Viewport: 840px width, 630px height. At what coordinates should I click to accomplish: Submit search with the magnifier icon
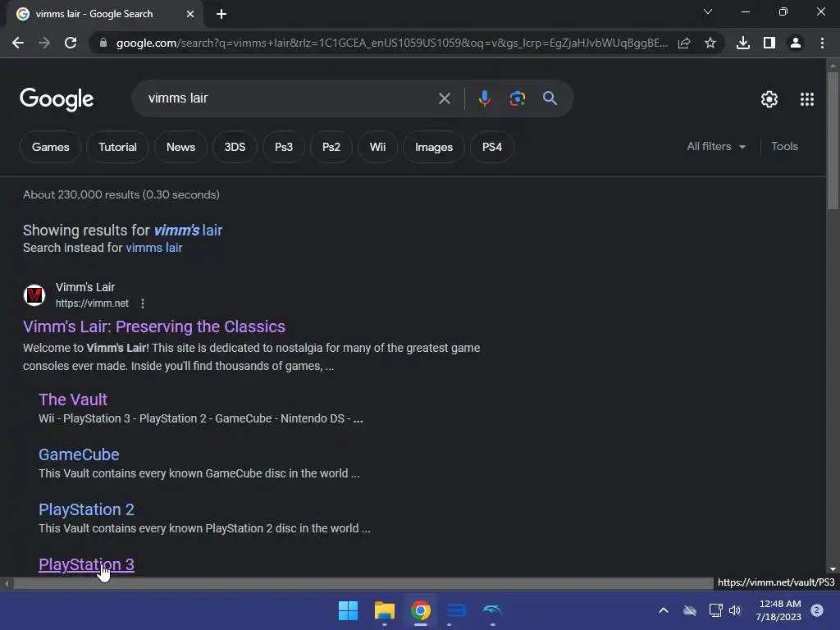(x=550, y=98)
